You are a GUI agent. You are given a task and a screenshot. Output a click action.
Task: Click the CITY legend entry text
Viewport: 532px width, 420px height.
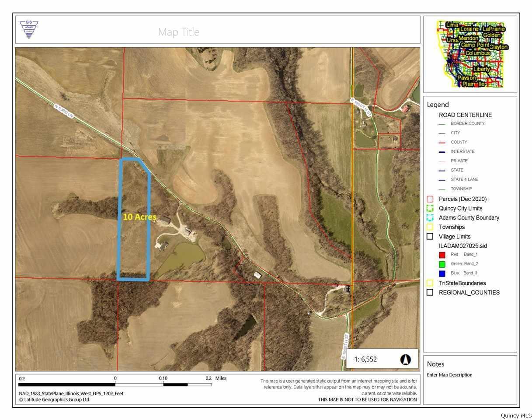455,133
